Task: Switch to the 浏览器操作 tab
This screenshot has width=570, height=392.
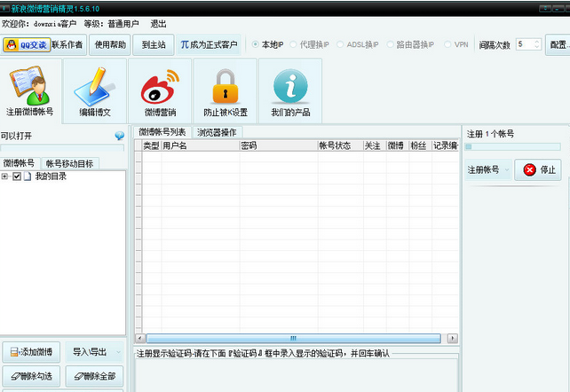Action: (217, 132)
